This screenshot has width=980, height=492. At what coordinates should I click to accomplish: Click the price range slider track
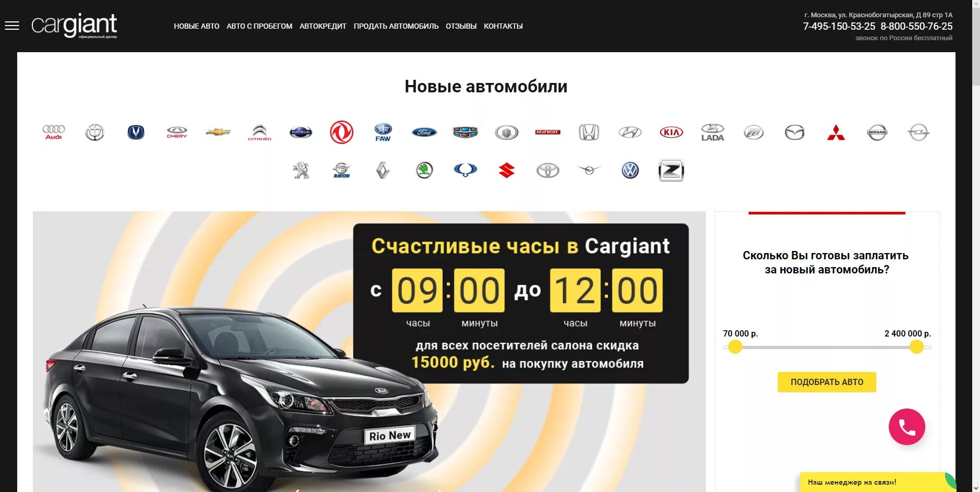tap(827, 347)
